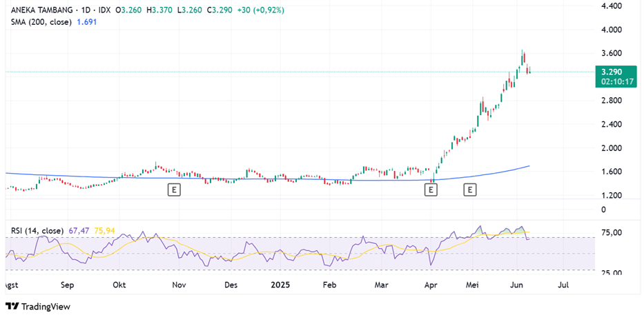
Task: Click the 4.400 price axis label
Action: pyautogui.click(x=612, y=6)
